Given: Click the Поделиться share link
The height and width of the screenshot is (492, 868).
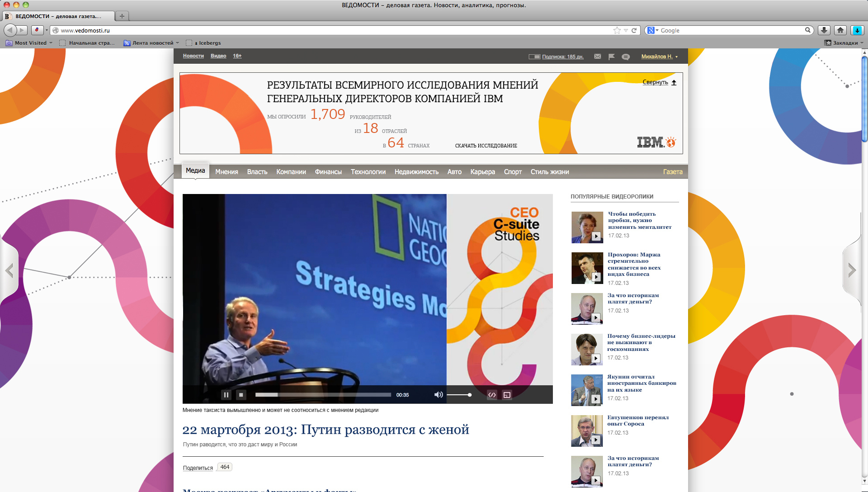Looking at the screenshot, I should coord(198,468).
